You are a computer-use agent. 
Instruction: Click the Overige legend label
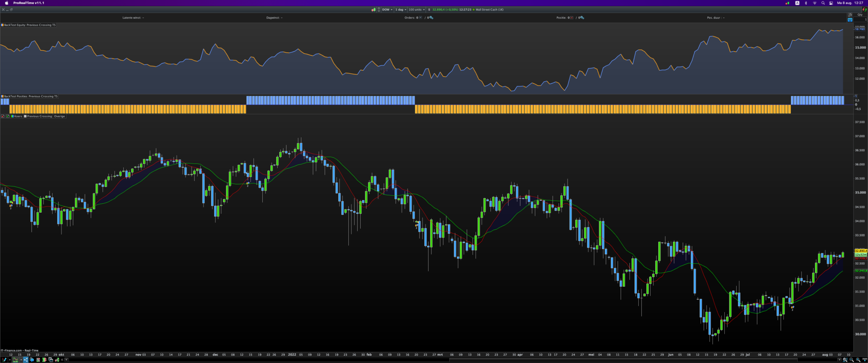pyautogui.click(x=59, y=116)
